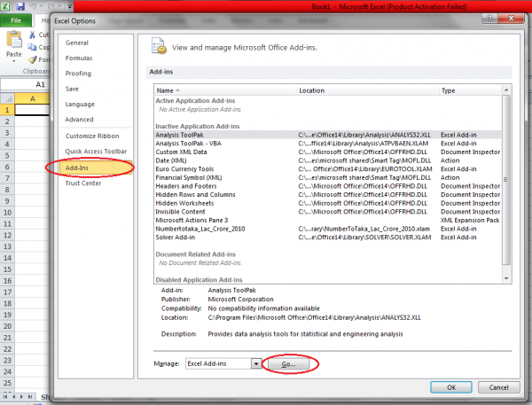532x405 pixels.
Task: Click the Go... button
Action: (289, 364)
